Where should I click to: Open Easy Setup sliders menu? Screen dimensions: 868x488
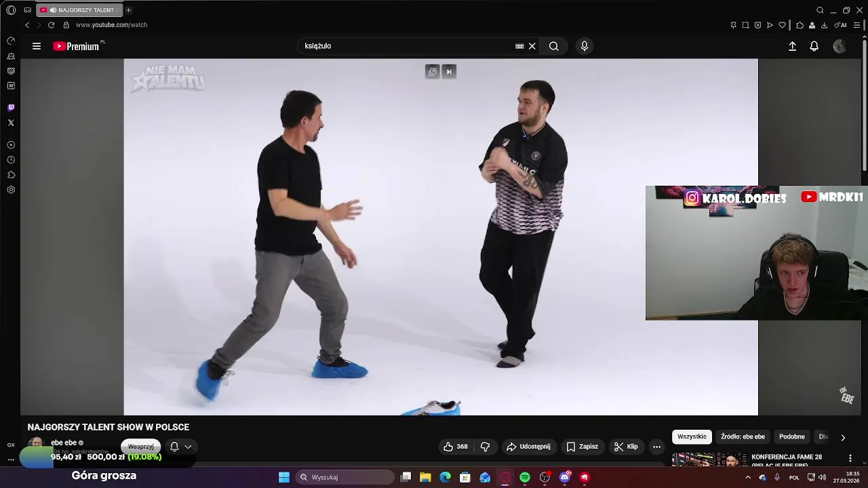point(856,25)
